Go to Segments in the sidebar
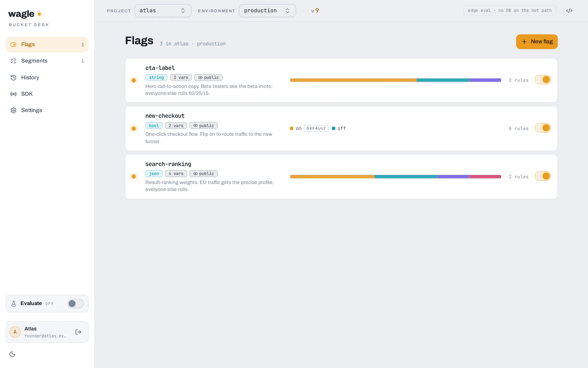 (x=47, y=61)
